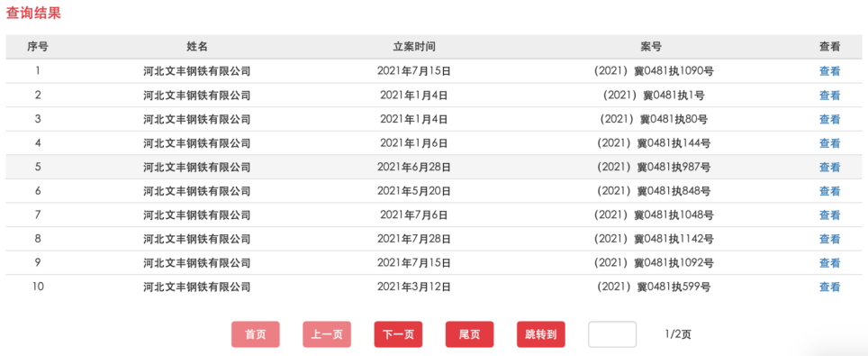Screen dimensions: 868x356
Task: Click filing date 2021年5月20日
Action: pyautogui.click(x=414, y=191)
